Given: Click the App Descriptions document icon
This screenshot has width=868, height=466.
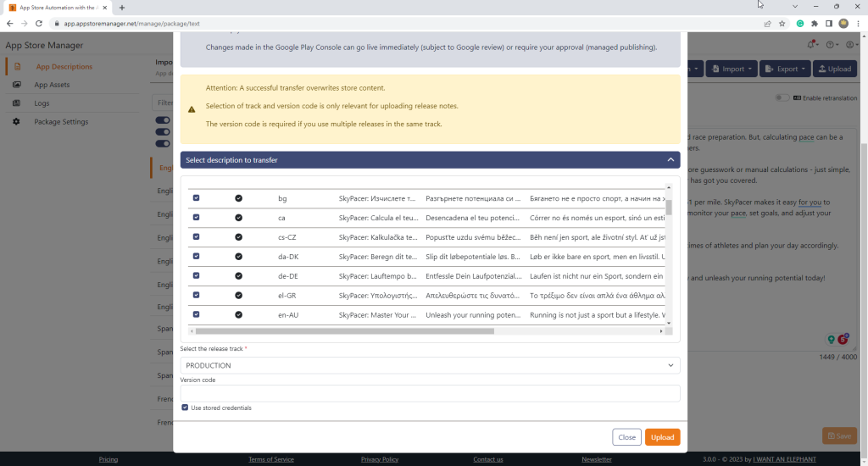Looking at the screenshot, I should pos(17,66).
